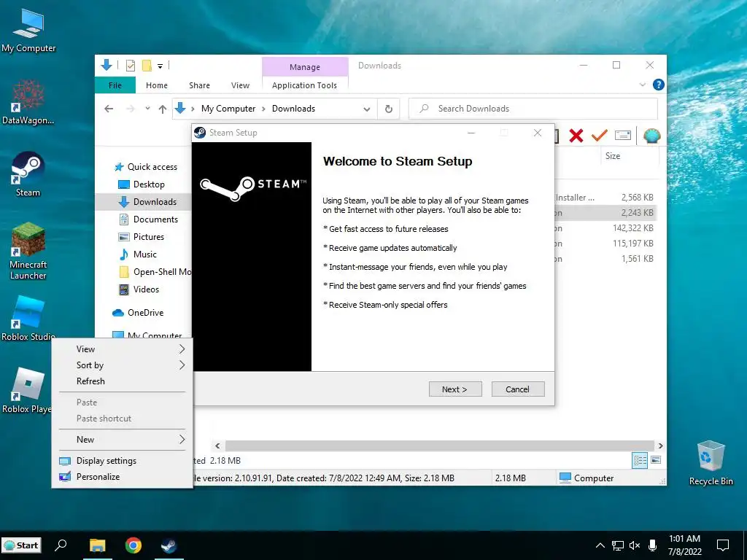Click the rename/properties toolbar icon in Explorer
The height and width of the screenshot is (560, 747).
pyautogui.click(x=623, y=136)
